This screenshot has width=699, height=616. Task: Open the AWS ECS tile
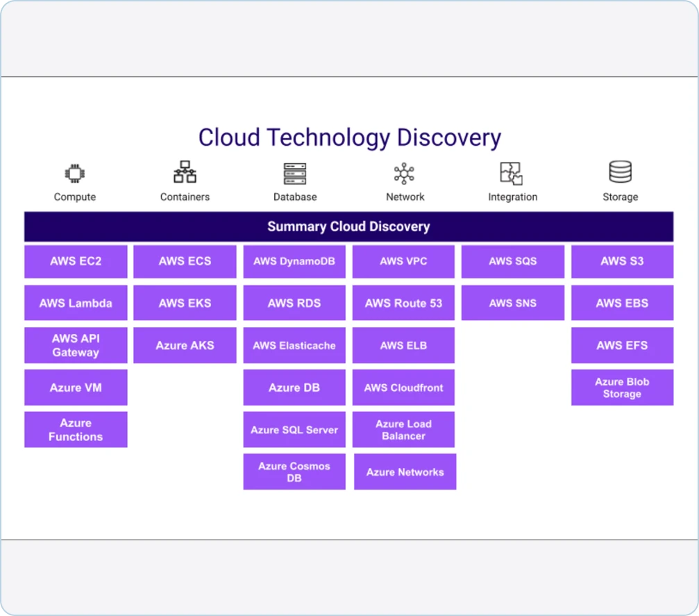pyautogui.click(x=185, y=261)
